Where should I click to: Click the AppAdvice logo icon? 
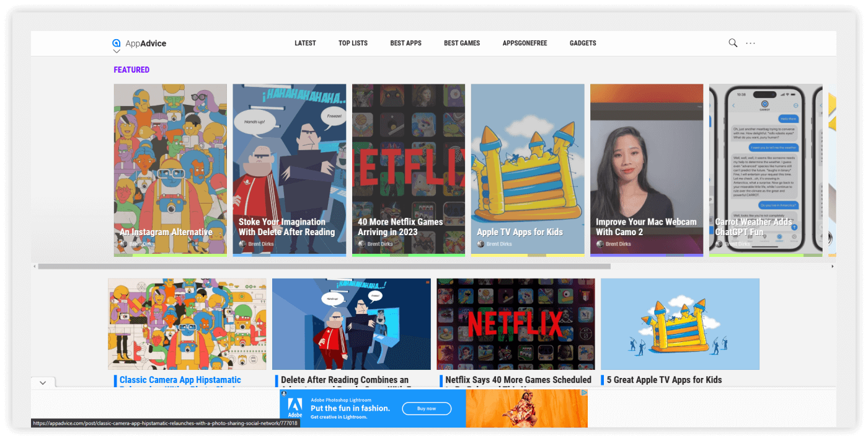coord(116,43)
